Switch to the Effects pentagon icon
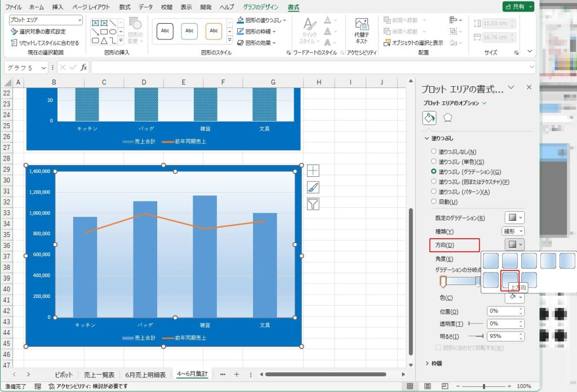The width and height of the screenshot is (577, 392). (x=447, y=118)
